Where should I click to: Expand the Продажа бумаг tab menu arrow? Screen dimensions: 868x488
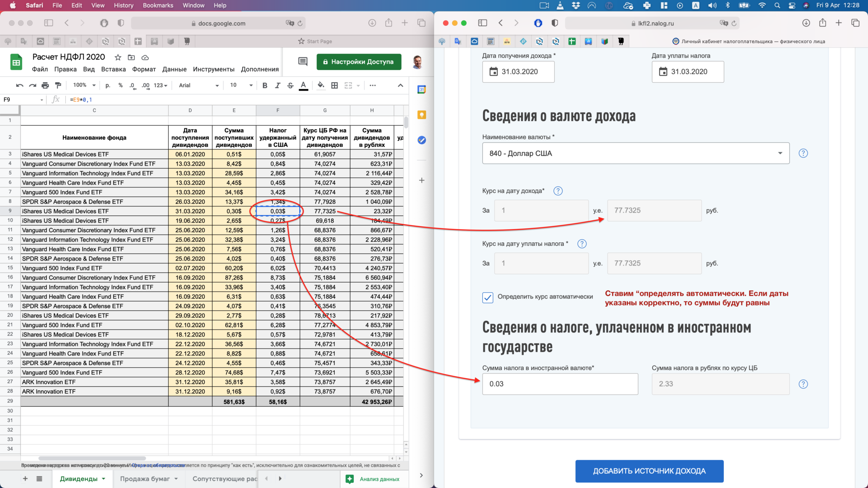tap(176, 479)
